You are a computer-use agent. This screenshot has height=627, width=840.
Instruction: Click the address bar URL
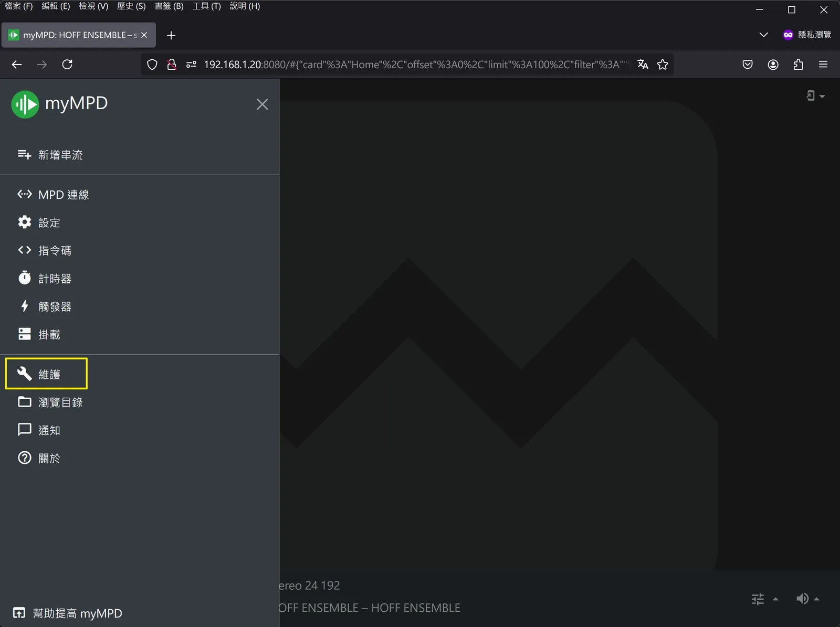[417, 65]
